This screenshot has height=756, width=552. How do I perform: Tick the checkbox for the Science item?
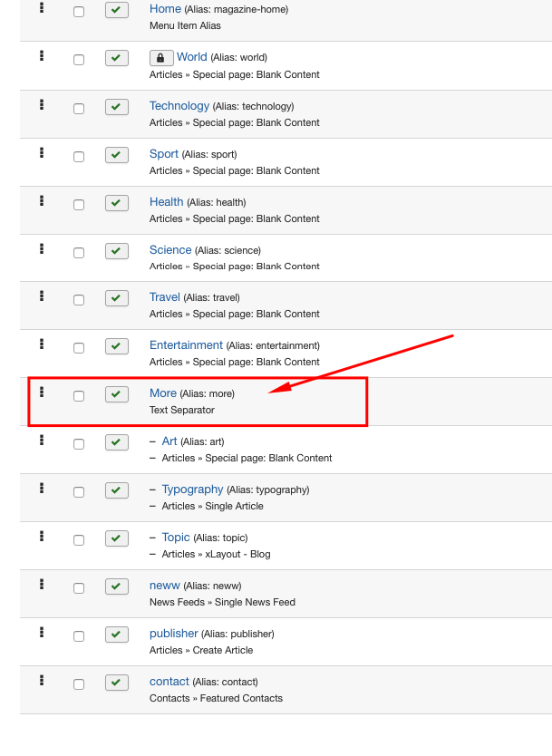pos(79,252)
